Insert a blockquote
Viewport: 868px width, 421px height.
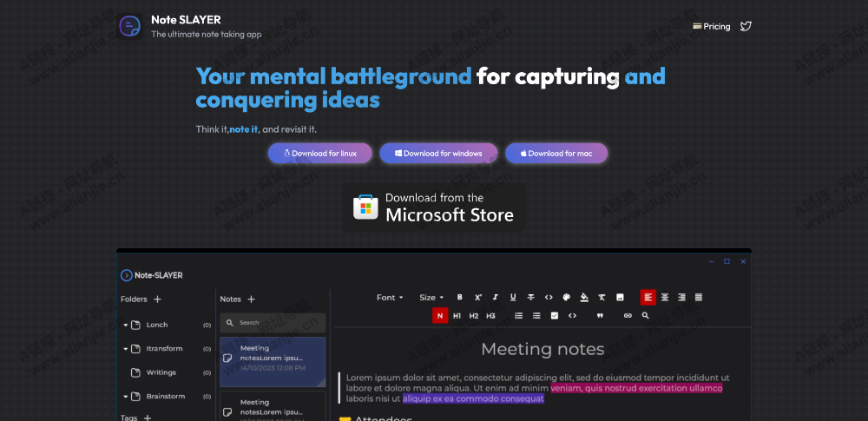(x=600, y=316)
